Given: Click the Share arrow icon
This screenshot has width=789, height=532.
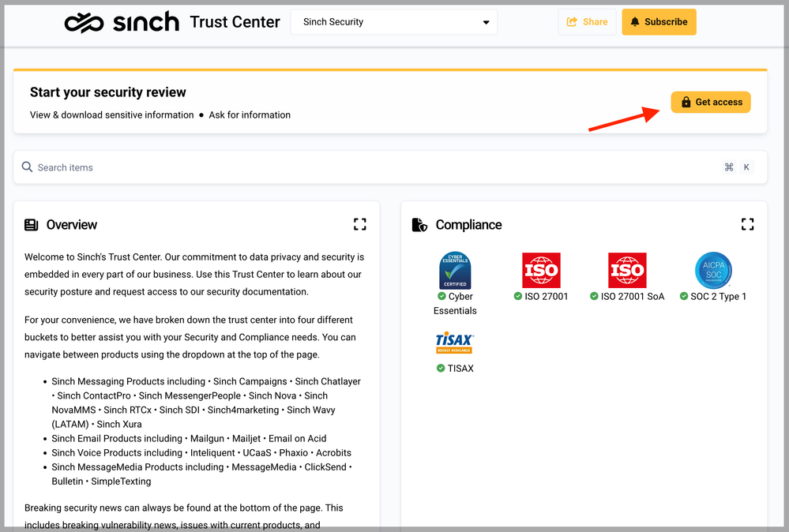Looking at the screenshot, I should [572, 22].
